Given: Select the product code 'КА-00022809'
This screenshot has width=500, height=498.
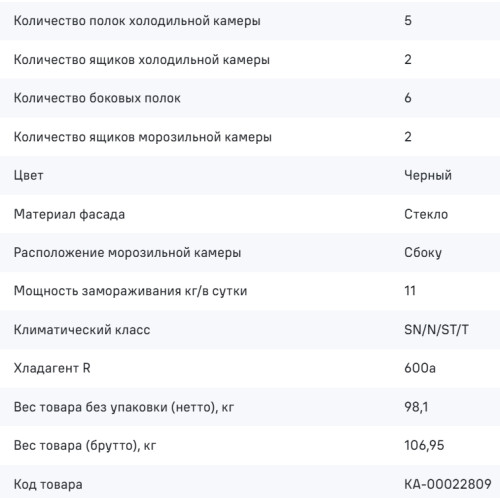Looking at the screenshot, I should point(448,484).
